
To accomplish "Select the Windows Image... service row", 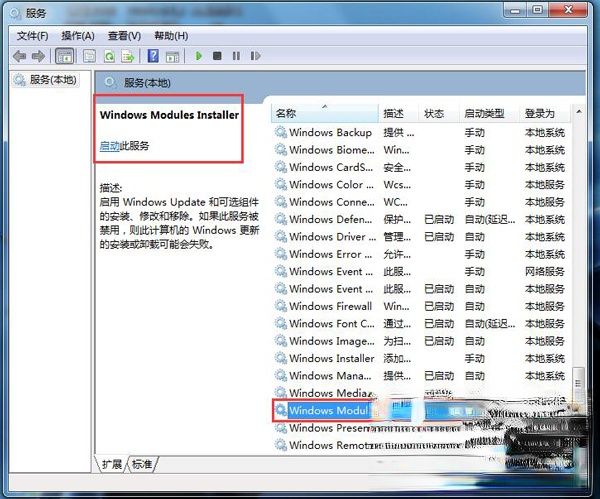I will click(x=421, y=341).
